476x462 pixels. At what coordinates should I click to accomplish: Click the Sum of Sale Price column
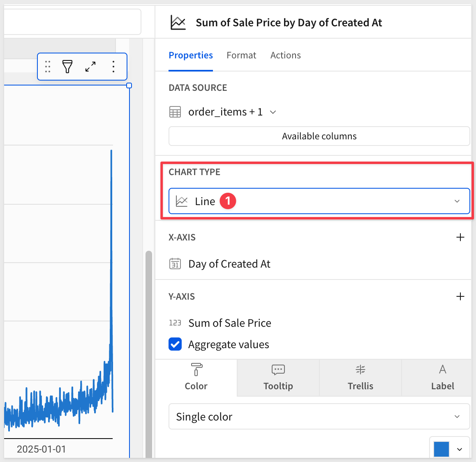[229, 323]
